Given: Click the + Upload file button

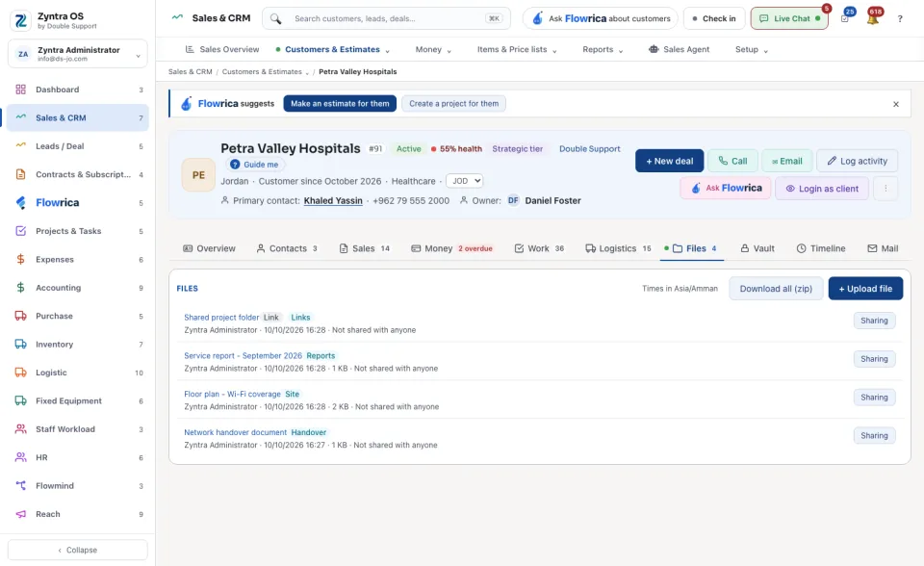Looking at the screenshot, I should 865,289.
